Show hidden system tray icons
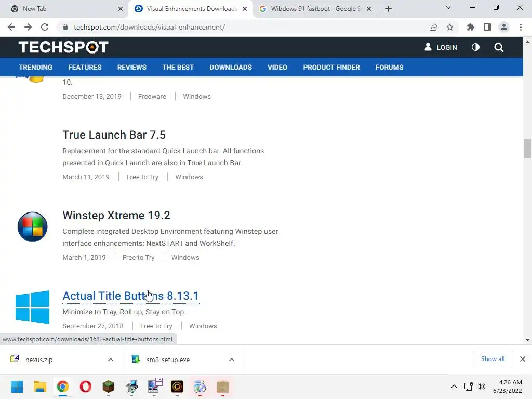 coord(454,387)
